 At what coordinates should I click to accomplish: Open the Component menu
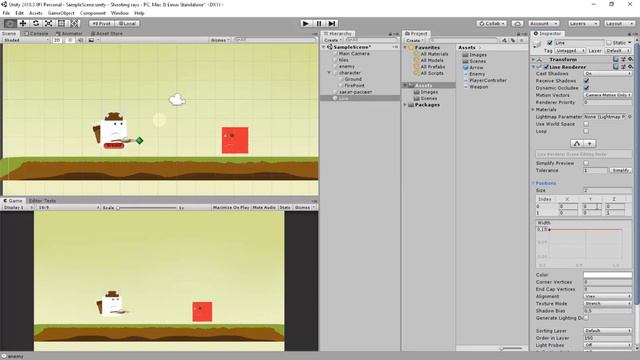point(93,13)
